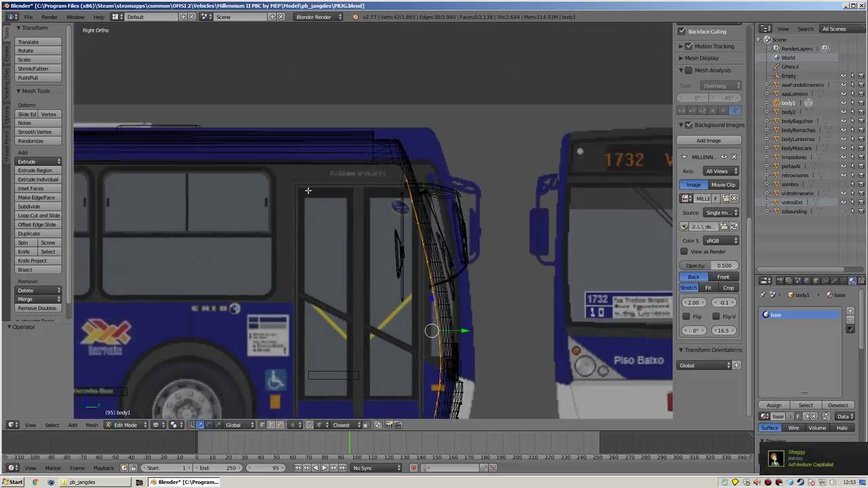Screen dimensions: 868x488
Task: Adjust the Opacity 0.500 slider
Action: (709, 266)
